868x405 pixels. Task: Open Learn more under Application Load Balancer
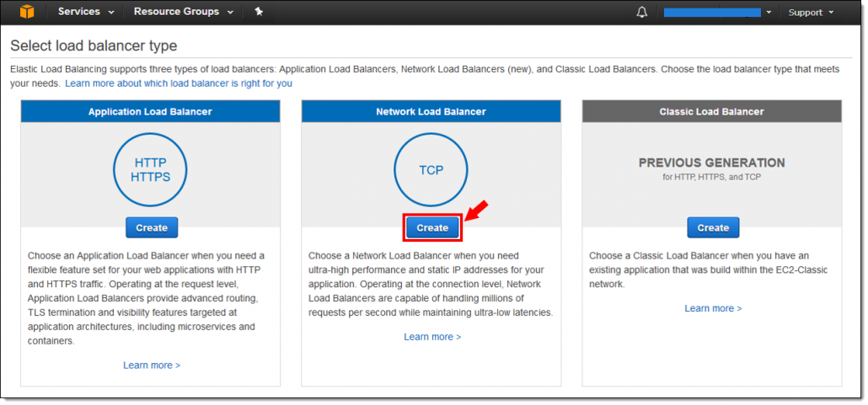point(152,365)
